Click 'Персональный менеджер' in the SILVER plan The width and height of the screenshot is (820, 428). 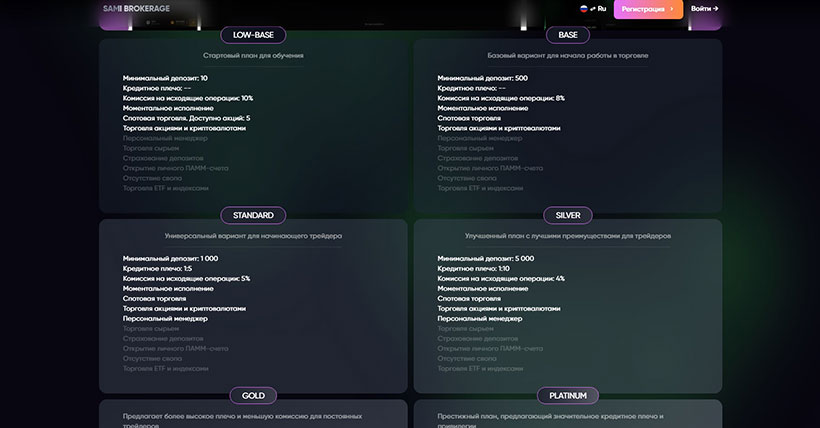[x=479, y=318]
